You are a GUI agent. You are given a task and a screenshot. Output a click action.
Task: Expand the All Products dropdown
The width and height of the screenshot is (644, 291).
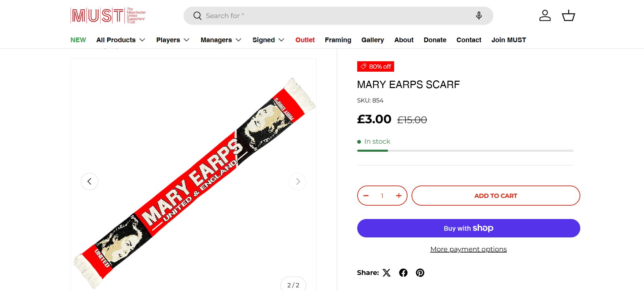tap(121, 40)
